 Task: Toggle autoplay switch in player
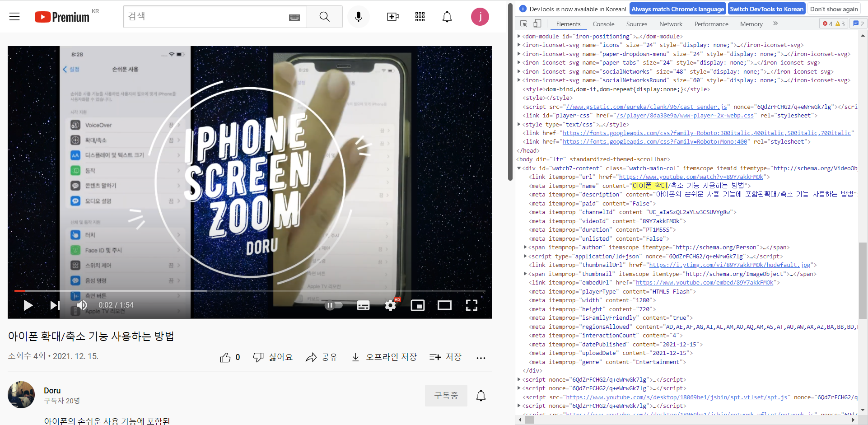pyautogui.click(x=334, y=305)
